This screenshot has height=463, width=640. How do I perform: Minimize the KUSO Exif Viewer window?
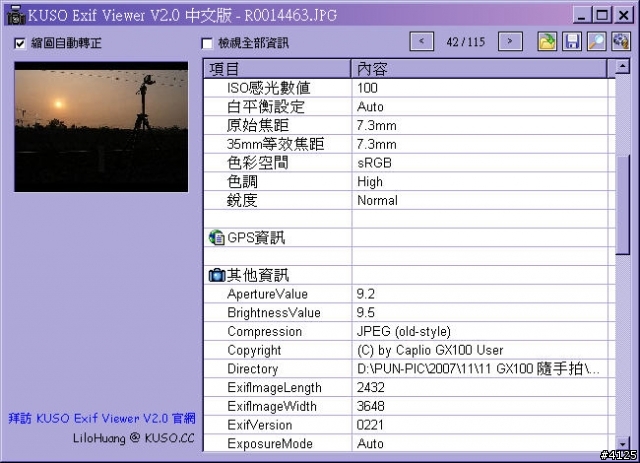coord(582,16)
